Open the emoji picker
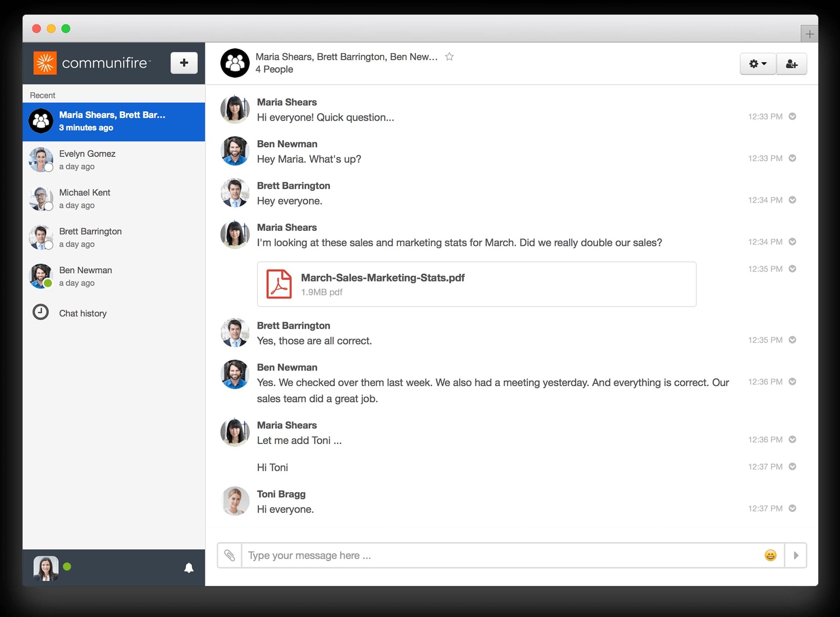Viewport: 840px width, 617px height. coord(771,556)
